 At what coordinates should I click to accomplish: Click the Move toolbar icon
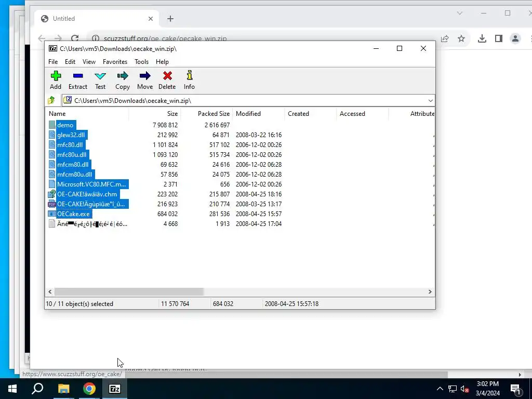pos(145,76)
